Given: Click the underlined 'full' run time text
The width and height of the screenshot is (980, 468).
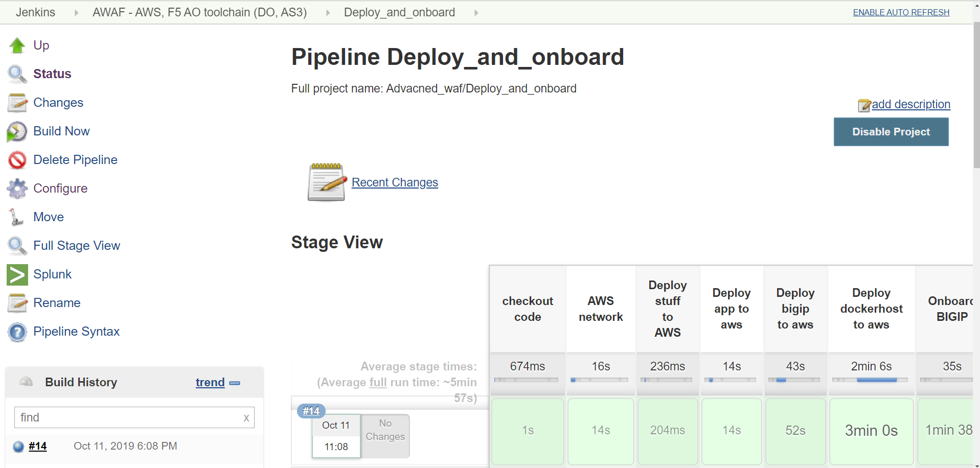Looking at the screenshot, I should coord(378,382).
